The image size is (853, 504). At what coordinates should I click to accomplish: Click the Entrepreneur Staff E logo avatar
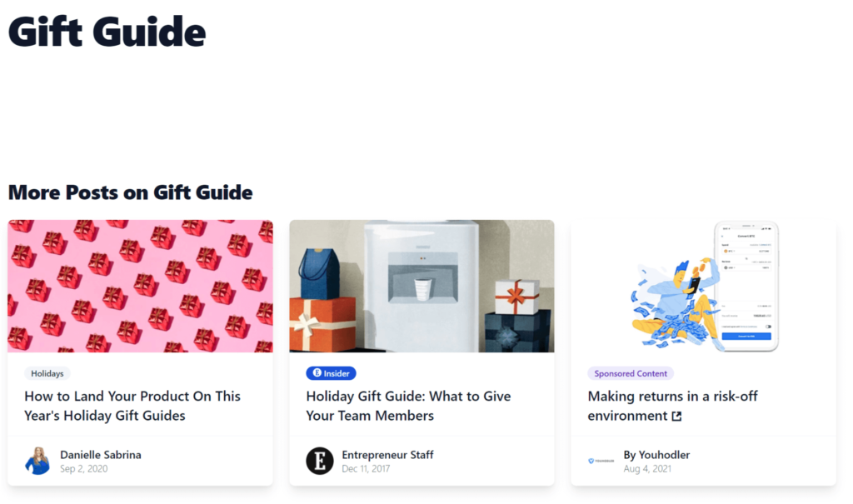(x=320, y=461)
